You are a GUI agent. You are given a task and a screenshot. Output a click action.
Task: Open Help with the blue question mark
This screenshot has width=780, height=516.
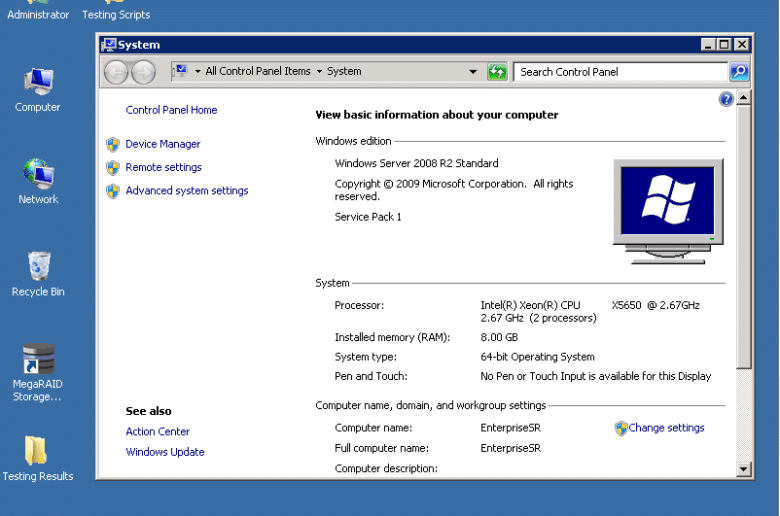(726, 99)
